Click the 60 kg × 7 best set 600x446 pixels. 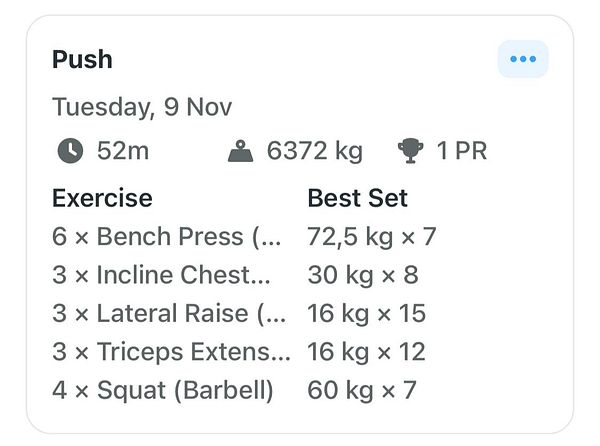coord(361,389)
